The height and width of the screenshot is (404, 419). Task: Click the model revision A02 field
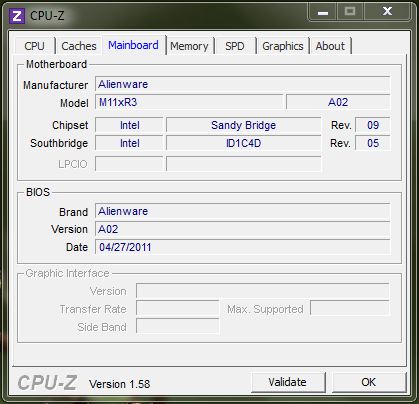338,102
